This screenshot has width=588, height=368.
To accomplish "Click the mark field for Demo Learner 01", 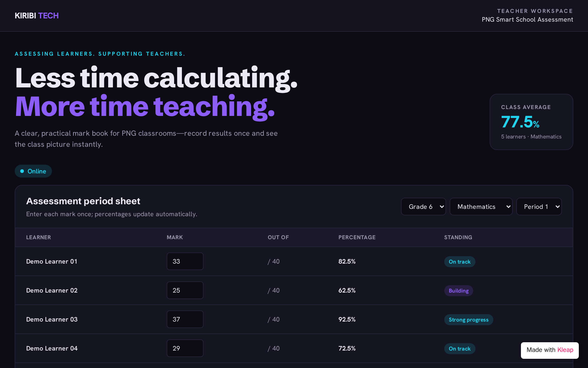I will click(x=185, y=262).
